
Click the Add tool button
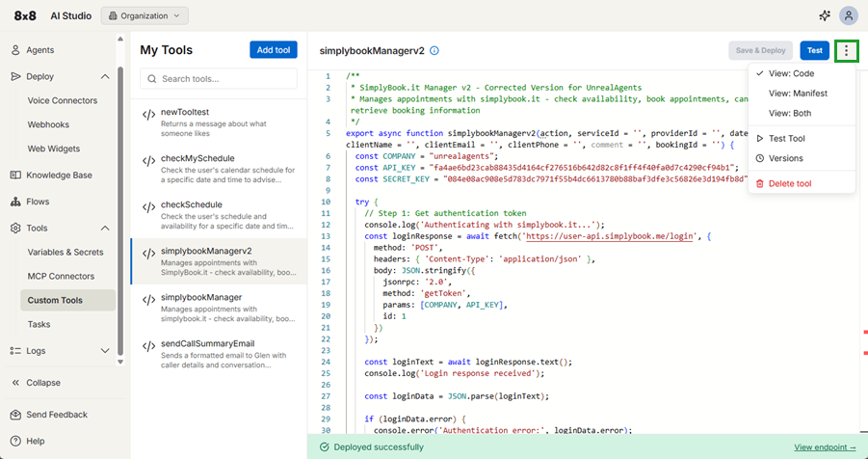pyautogui.click(x=274, y=50)
